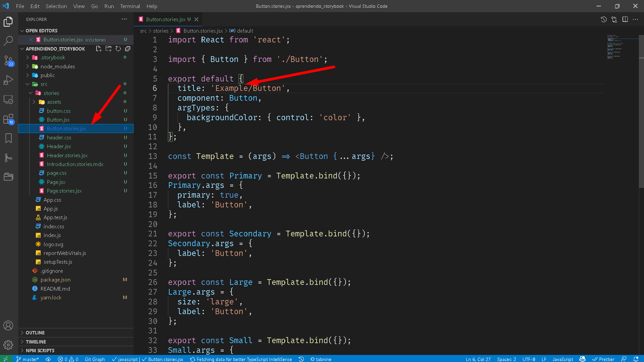Split the editor to the right
The height and width of the screenshot is (362, 644).
point(625,20)
